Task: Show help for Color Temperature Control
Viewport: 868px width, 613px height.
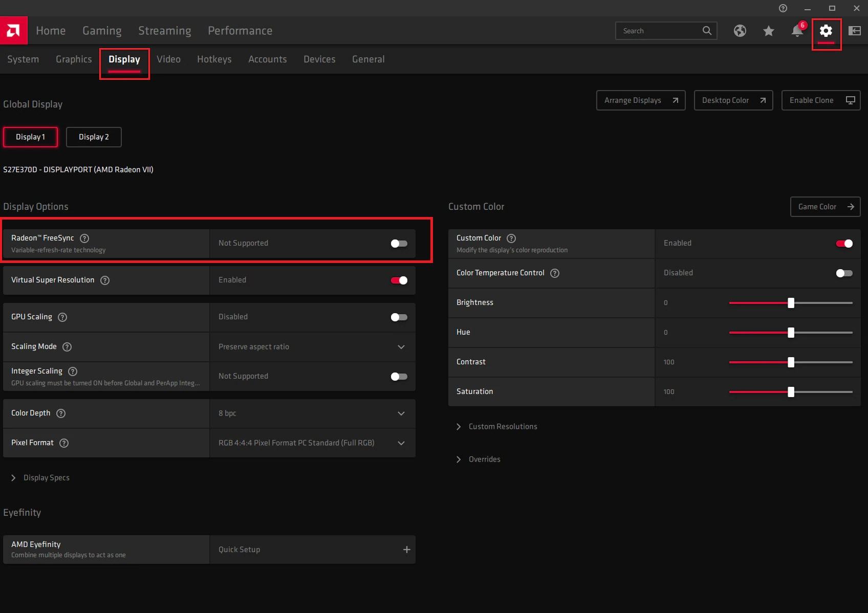Action: (x=555, y=273)
